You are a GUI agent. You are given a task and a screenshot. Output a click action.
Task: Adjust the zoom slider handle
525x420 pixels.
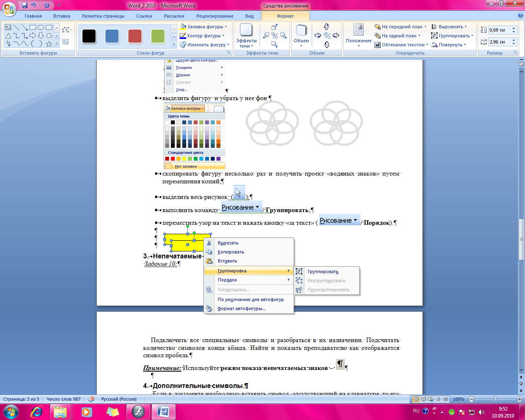[495, 399]
